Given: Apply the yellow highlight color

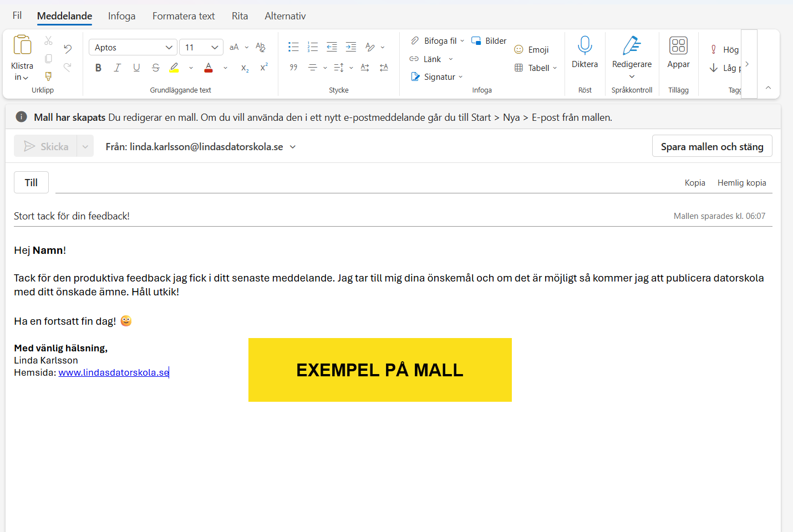Looking at the screenshot, I should (174, 68).
